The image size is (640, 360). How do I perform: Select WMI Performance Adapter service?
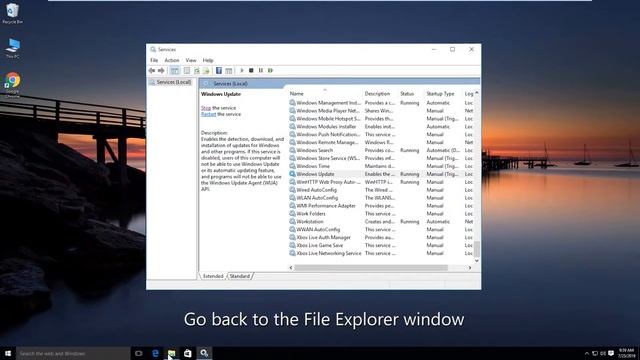point(380,206)
